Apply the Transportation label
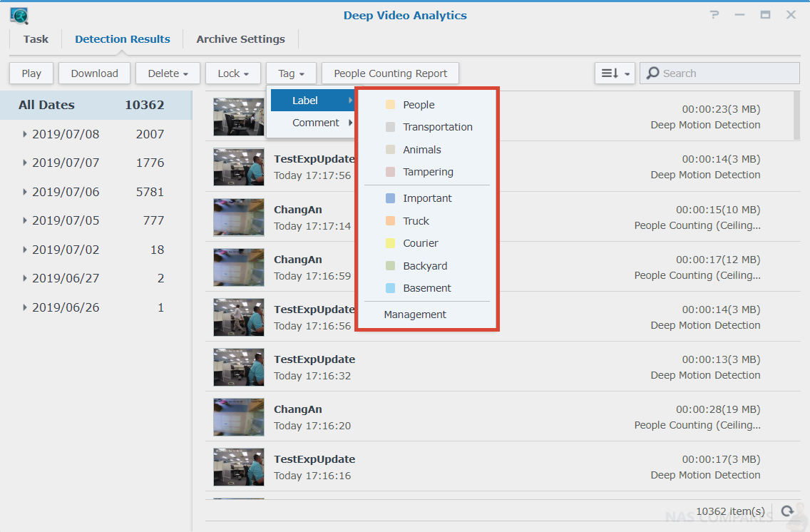This screenshot has height=532, width=810. tap(426, 127)
